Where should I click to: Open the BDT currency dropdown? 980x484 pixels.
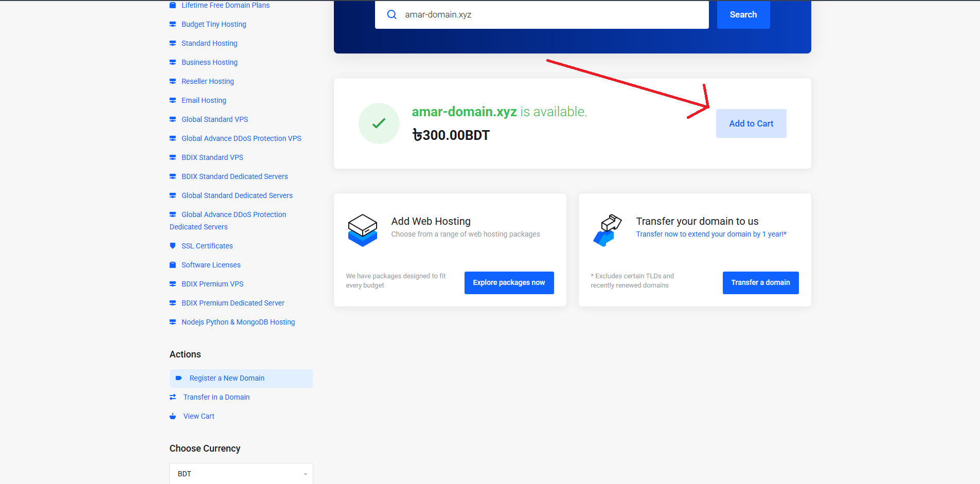tap(241, 474)
